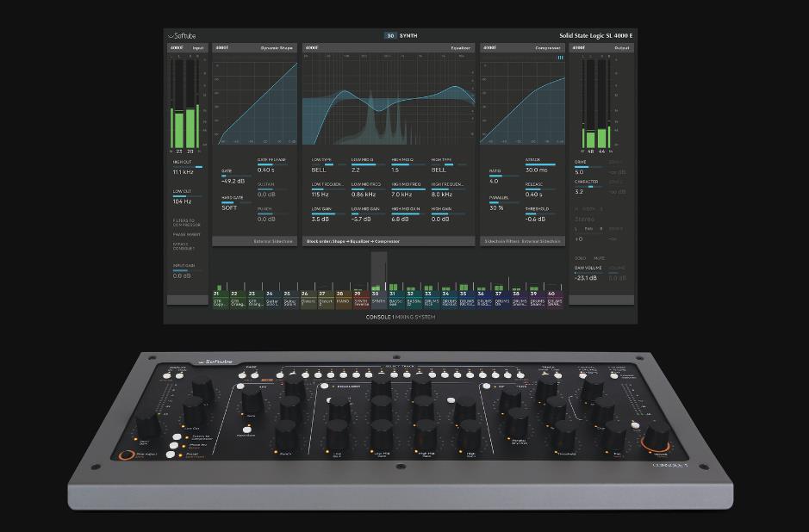809x532 pixels.
Task: Adjust the High Mid Gain 6.8 dB slider
Action: (408, 213)
